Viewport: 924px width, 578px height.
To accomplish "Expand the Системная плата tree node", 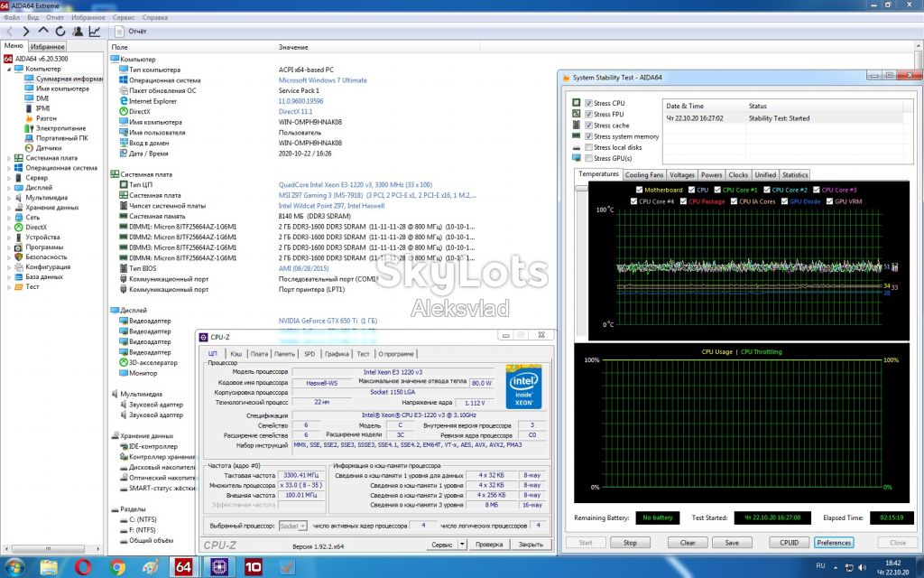I will 9,158.
